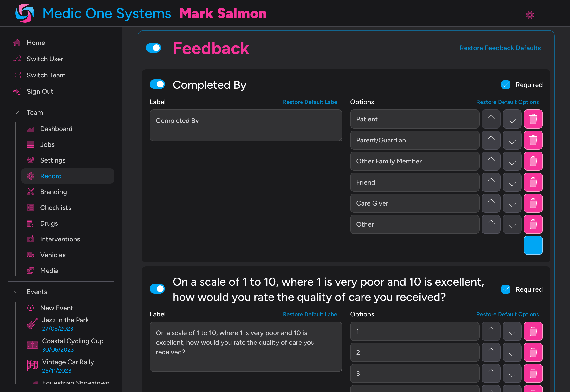Toggle the Feedback section off
The height and width of the screenshot is (392, 570).
(x=153, y=48)
